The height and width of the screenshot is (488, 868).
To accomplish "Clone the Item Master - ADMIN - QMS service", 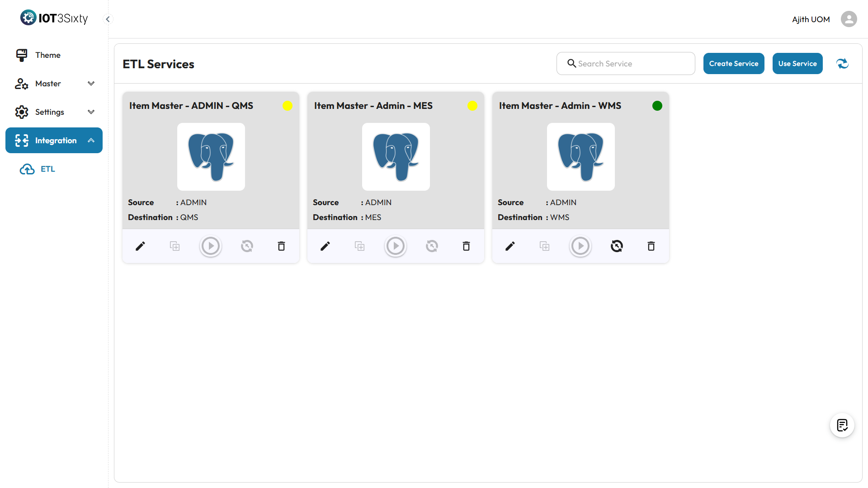I will 175,246.
